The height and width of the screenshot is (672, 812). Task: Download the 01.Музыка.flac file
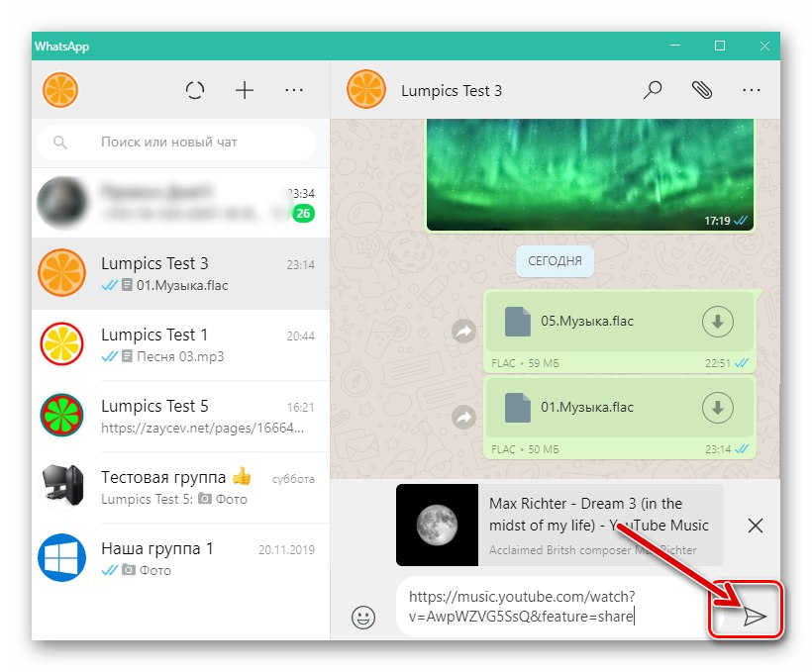click(x=717, y=408)
